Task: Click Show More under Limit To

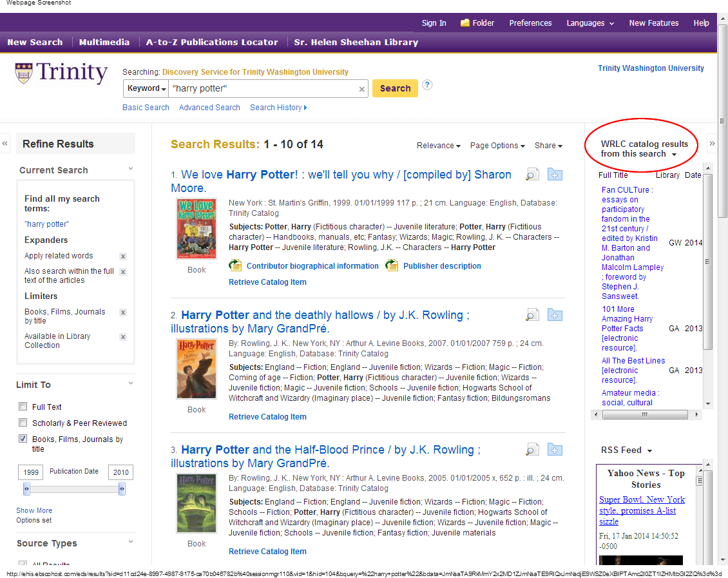Action: (x=34, y=510)
